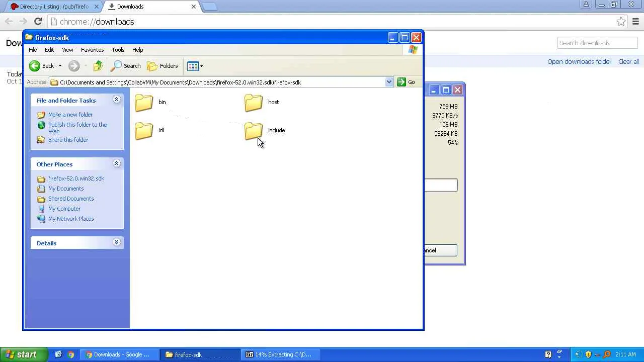Viewport: 644px width, 362px height.
Task: Open the Edit menu
Action: click(49, 50)
